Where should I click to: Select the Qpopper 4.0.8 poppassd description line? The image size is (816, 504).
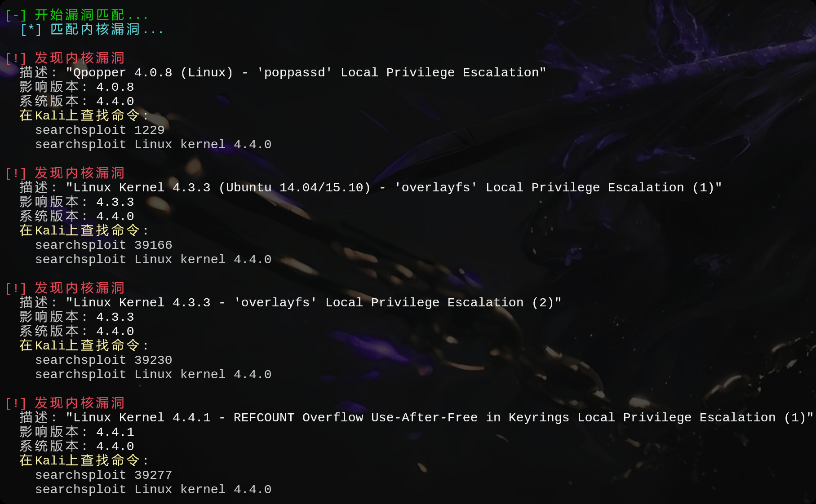click(283, 72)
